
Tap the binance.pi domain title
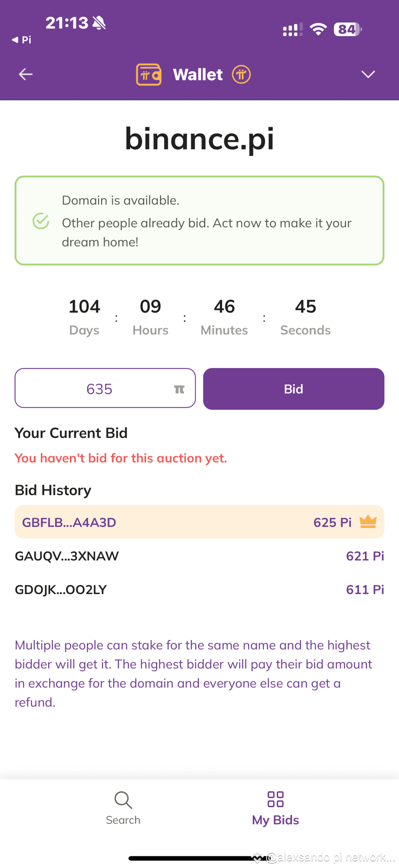(x=199, y=139)
